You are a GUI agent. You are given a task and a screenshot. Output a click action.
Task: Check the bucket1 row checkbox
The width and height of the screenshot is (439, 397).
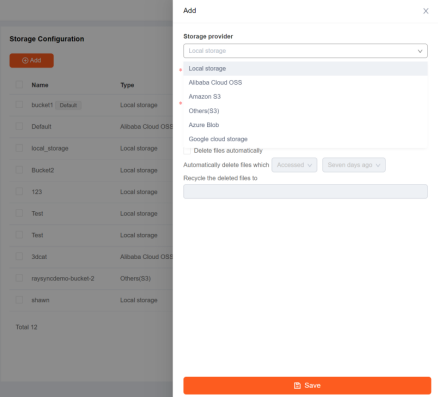click(19, 105)
